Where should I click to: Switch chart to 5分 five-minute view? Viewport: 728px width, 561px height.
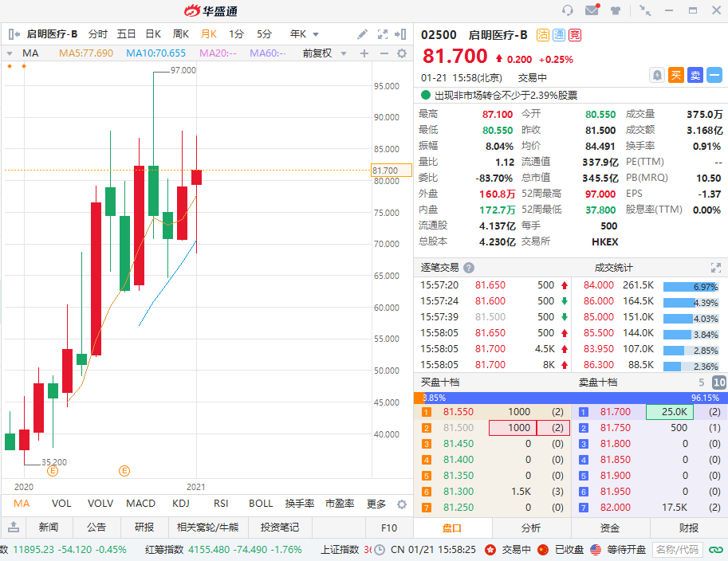[264, 34]
